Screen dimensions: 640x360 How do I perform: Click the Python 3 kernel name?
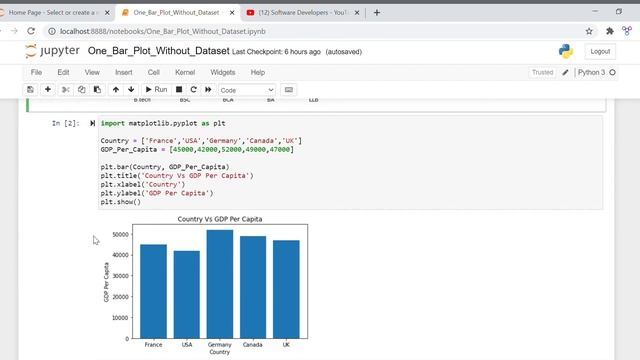[x=591, y=72]
